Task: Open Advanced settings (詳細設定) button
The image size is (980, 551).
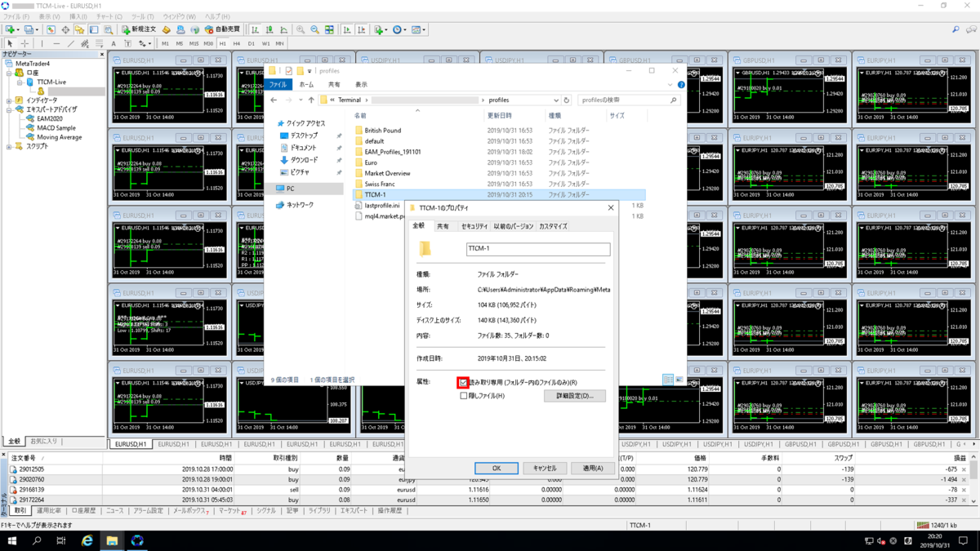Action: coord(575,396)
